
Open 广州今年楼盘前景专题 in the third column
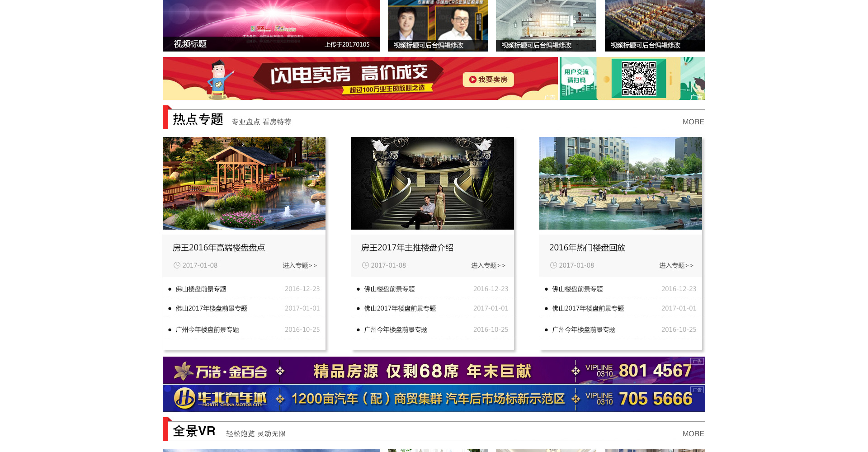point(583,330)
